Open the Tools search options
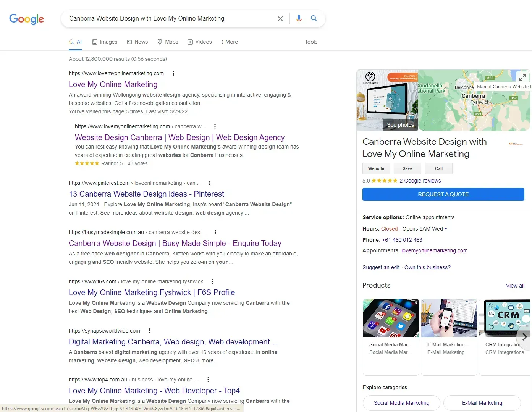Viewport: 532px width, 412px height. point(311,42)
